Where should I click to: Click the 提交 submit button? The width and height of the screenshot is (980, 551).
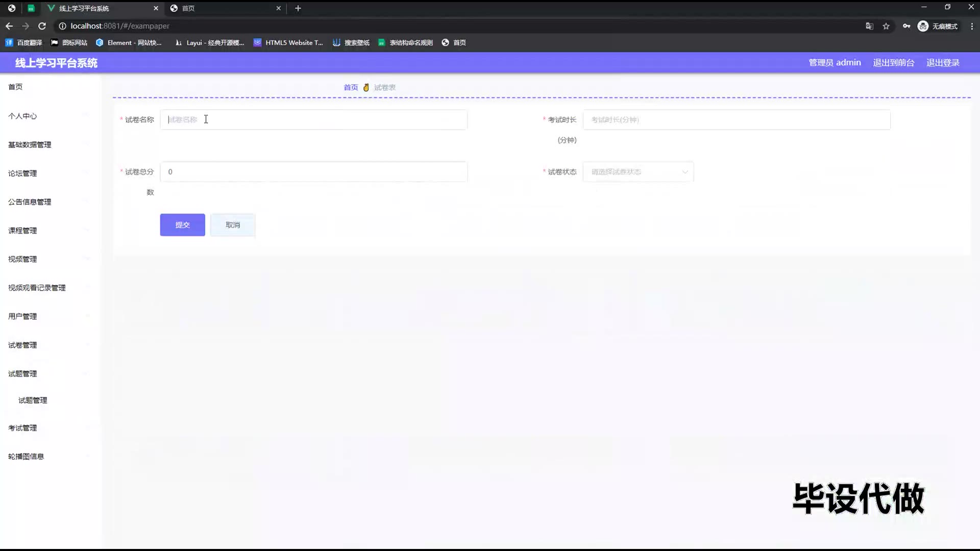[182, 225]
